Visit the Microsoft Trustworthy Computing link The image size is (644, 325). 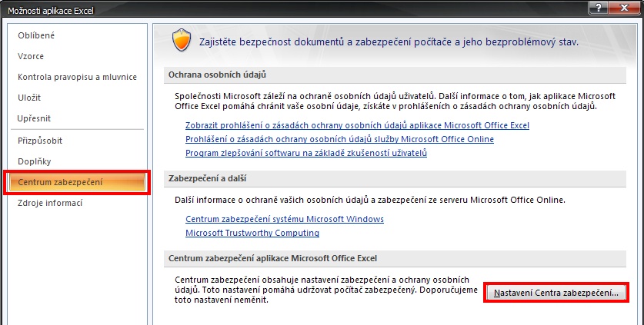click(x=252, y=233)
